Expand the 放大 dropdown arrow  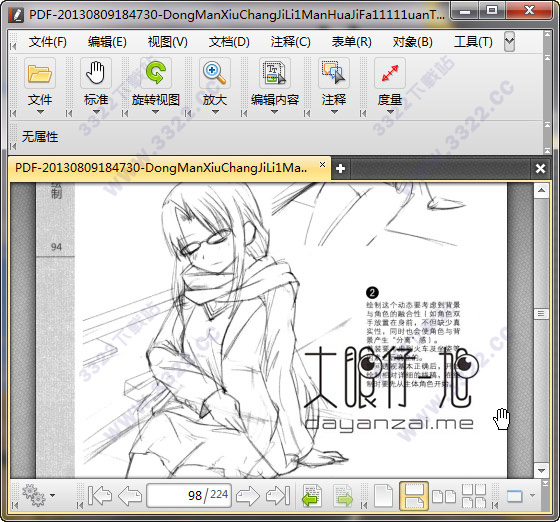click(215, 112)
